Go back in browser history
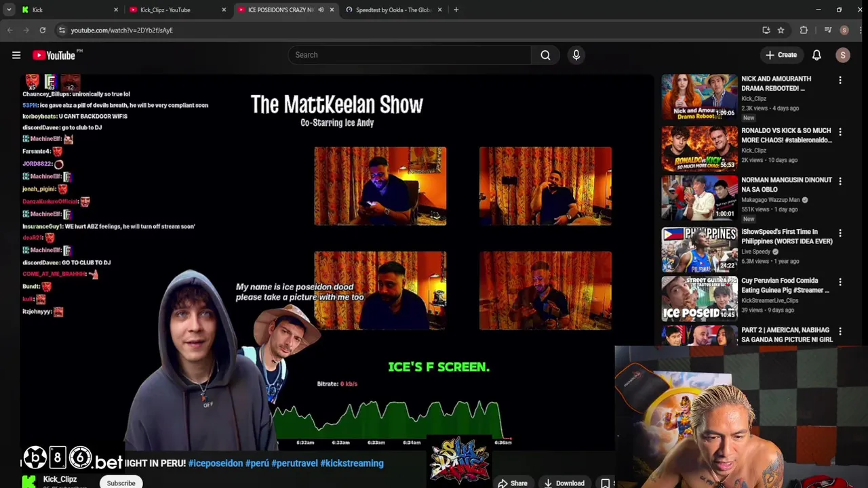Image resolution: width=868 pixels, height=488 pixels. [9, 30]
